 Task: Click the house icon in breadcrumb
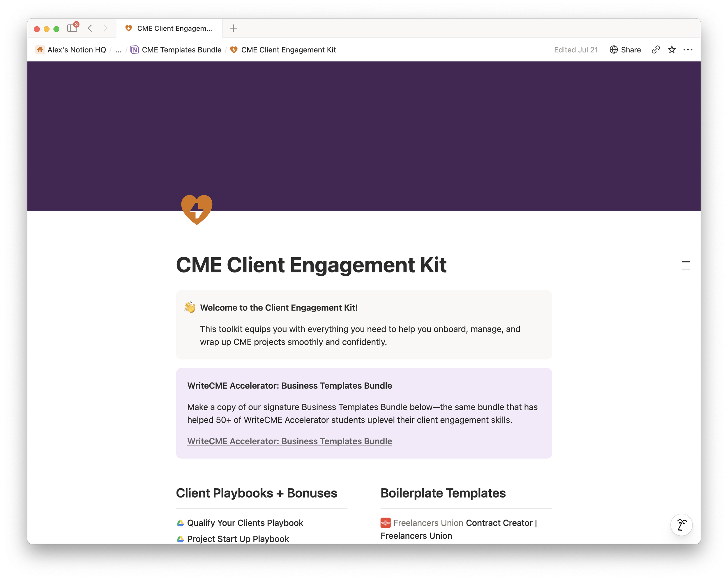[x=40, y=50]
